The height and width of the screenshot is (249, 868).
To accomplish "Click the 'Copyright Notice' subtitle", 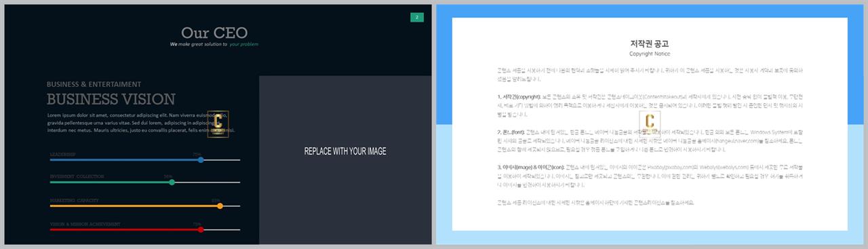I will pos(650,54).
